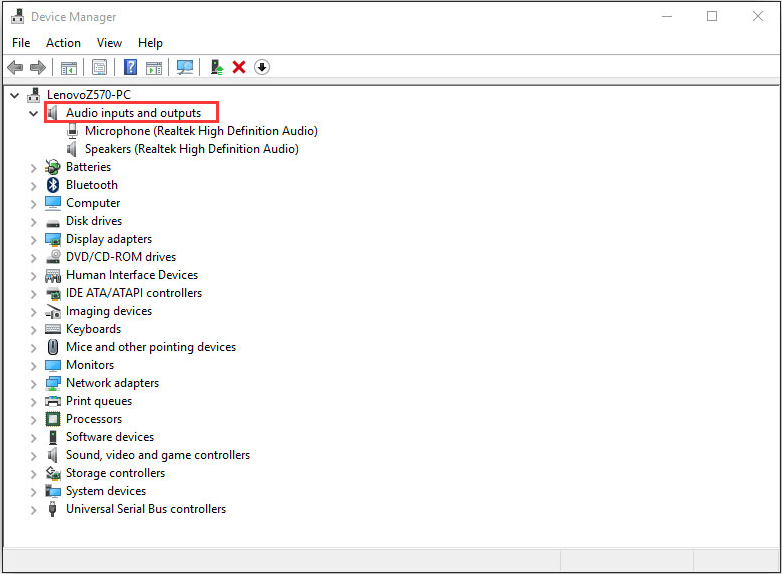Select Microphone (Realtek High Definition Audio)

click(x=201, y=131)
